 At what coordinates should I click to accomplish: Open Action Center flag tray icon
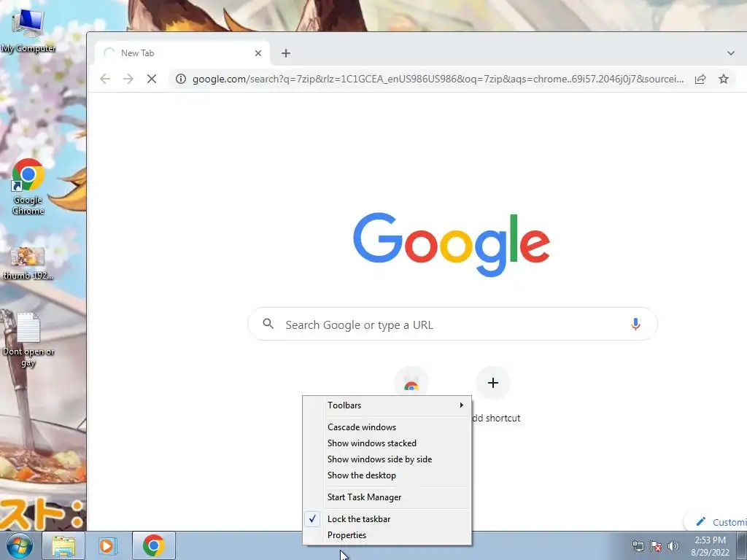pos(656,546)
